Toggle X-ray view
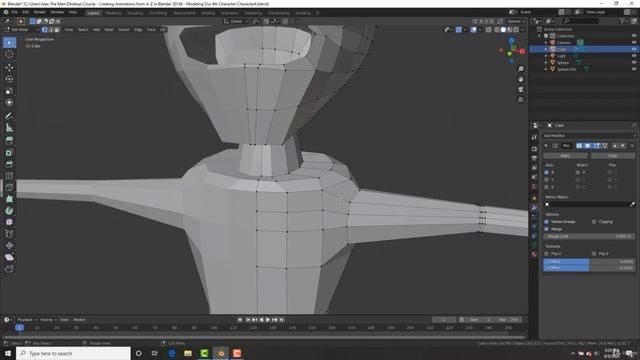Image resolution: width=640 pixels, height=360 pixels. [x=488, y=29]
